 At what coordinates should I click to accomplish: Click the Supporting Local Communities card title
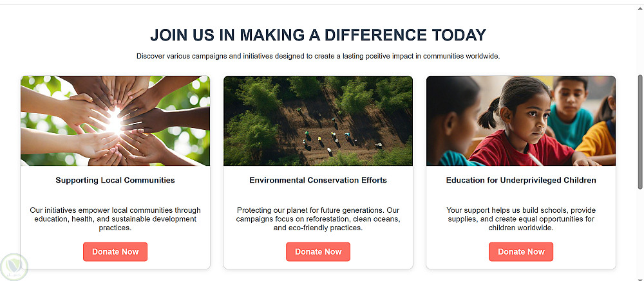[x=115, y=180]
